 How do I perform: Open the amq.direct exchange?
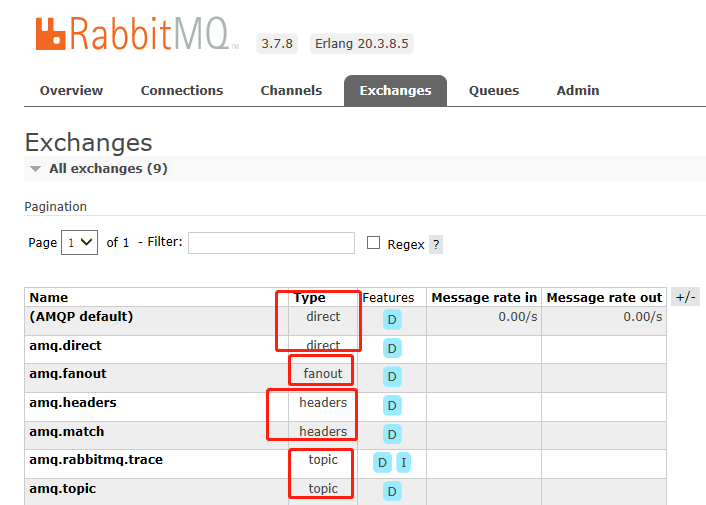pos(65,345)
